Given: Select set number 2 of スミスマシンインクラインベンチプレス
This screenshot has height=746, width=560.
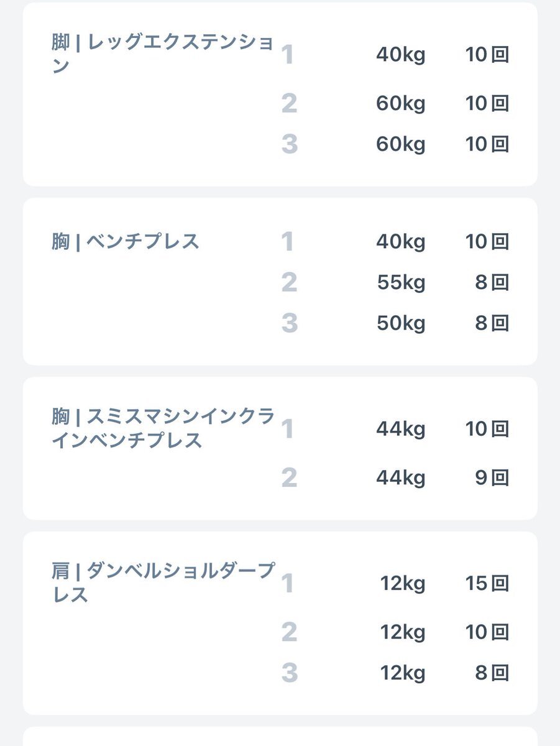Looking at the screenshot, I should (x=289, y=477).
